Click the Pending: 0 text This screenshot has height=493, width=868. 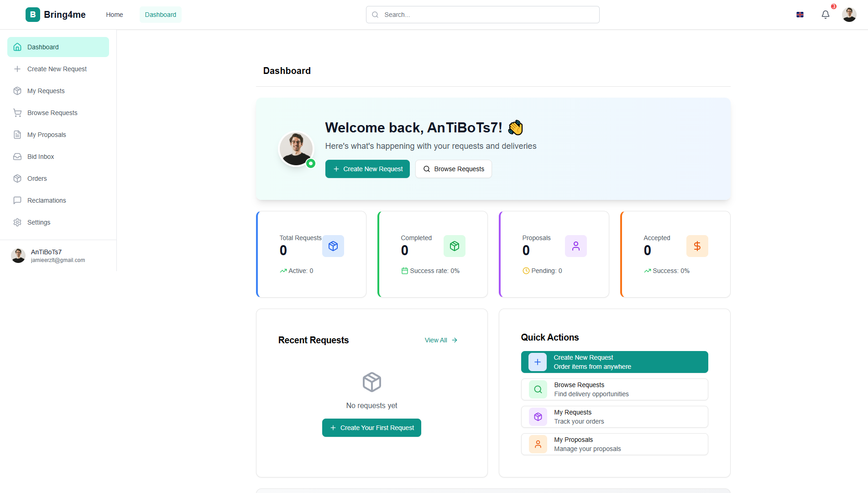[x=547, y=271]
